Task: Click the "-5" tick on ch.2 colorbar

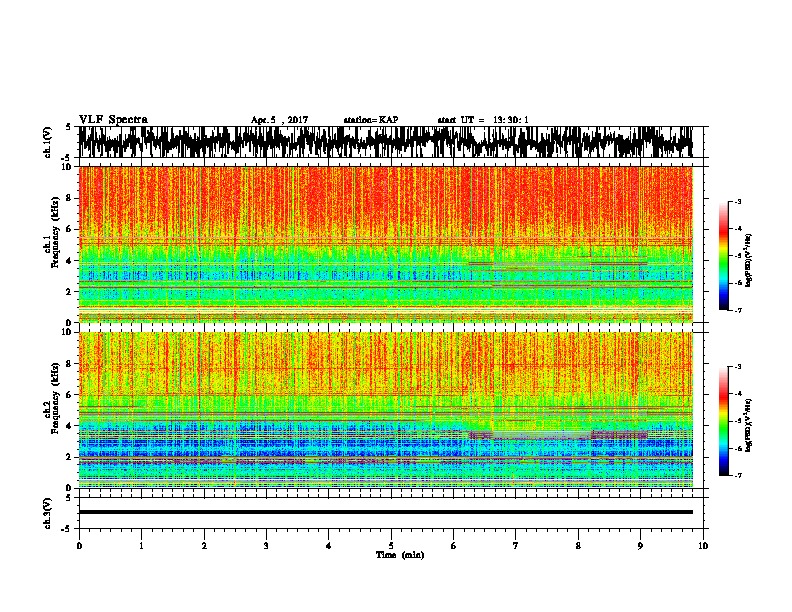Action: [738, 421]
